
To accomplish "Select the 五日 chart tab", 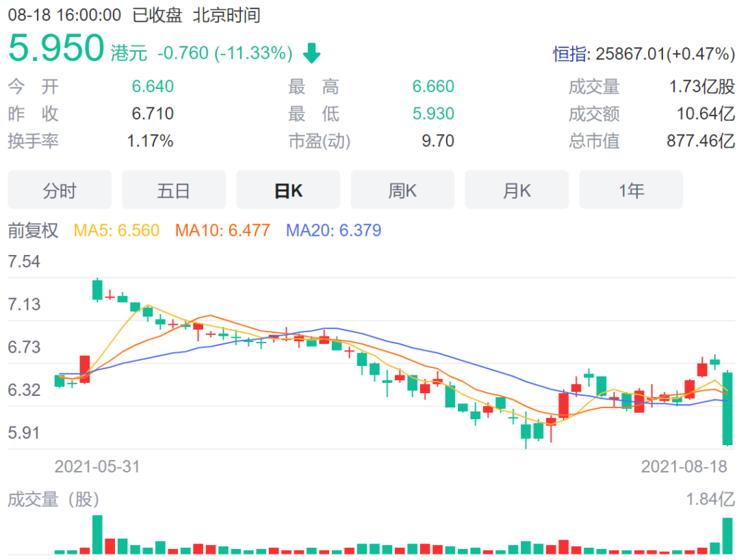I will pyautogui.click(x=174, y=190).
